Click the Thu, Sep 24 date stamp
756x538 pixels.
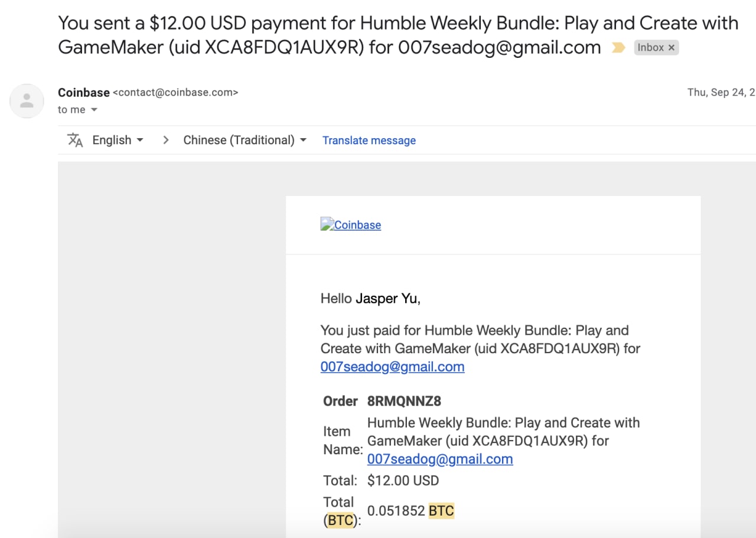(x=721, y=93)
